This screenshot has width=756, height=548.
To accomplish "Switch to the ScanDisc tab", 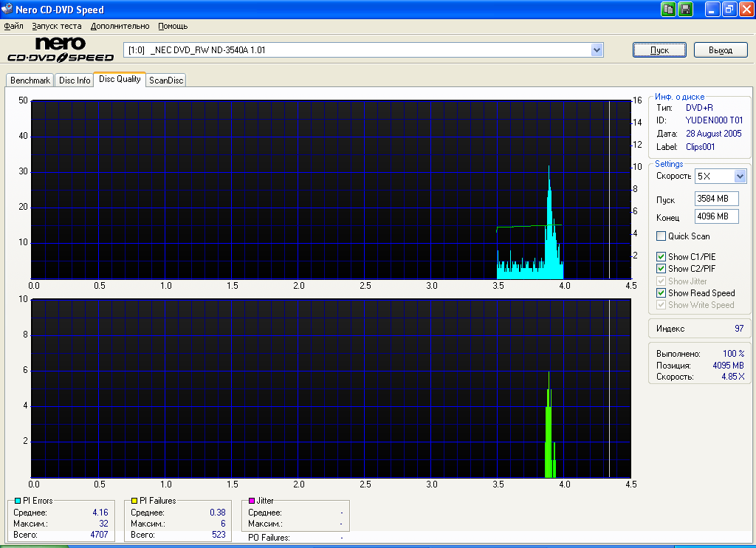I will [166, 81].
